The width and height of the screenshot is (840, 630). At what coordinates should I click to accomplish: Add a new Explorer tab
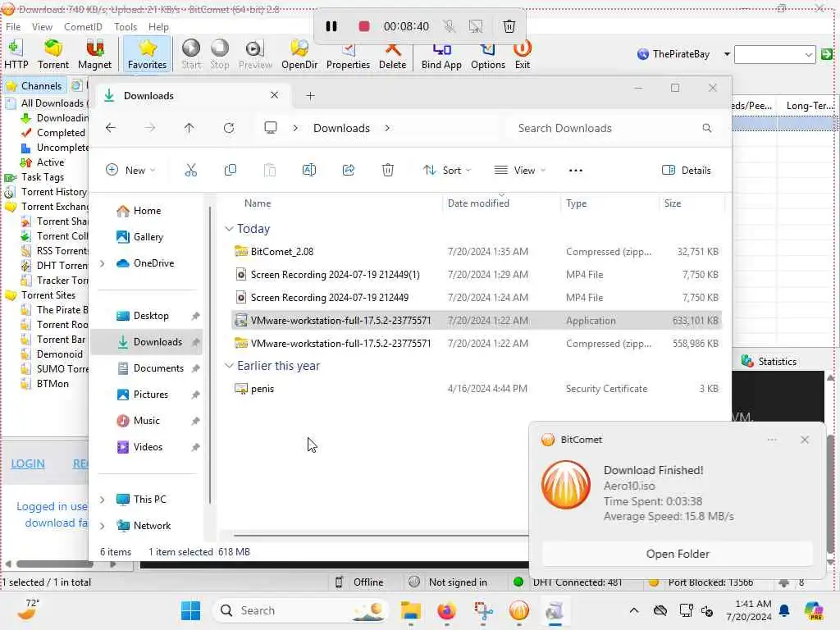click(310, 96)
